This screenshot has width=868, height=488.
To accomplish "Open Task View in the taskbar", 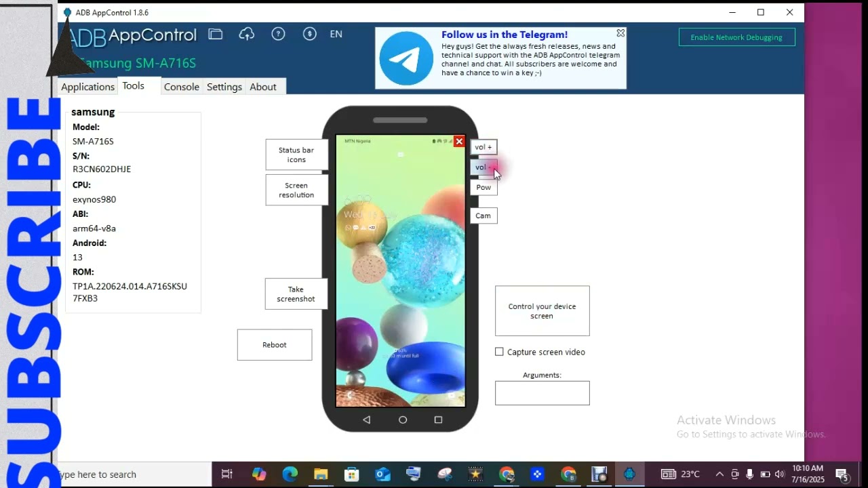I will tap(227, 474).
